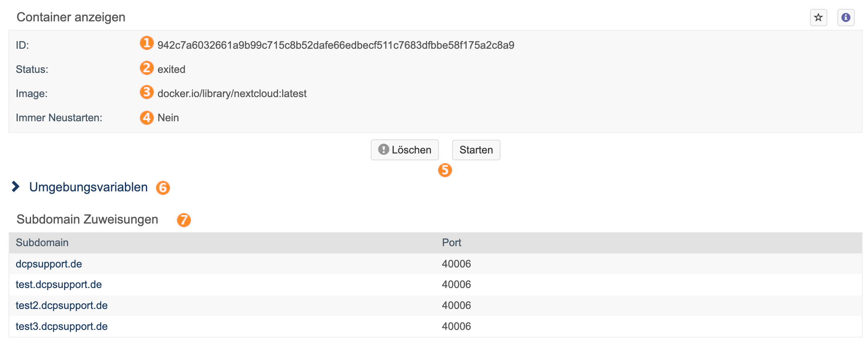Expand Umgebungsvariablen with the chevron arrow
The width and height of the screenshot is (868, 344).
[16, 187]
